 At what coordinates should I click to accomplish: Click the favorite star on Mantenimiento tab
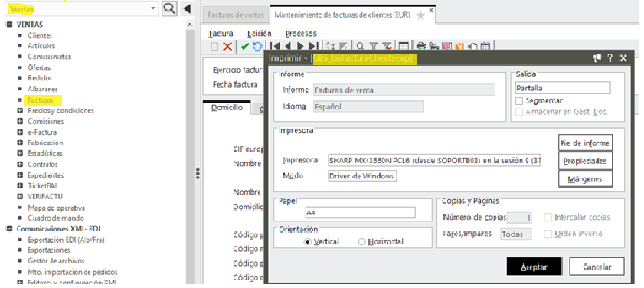click(x=420, y=15)
